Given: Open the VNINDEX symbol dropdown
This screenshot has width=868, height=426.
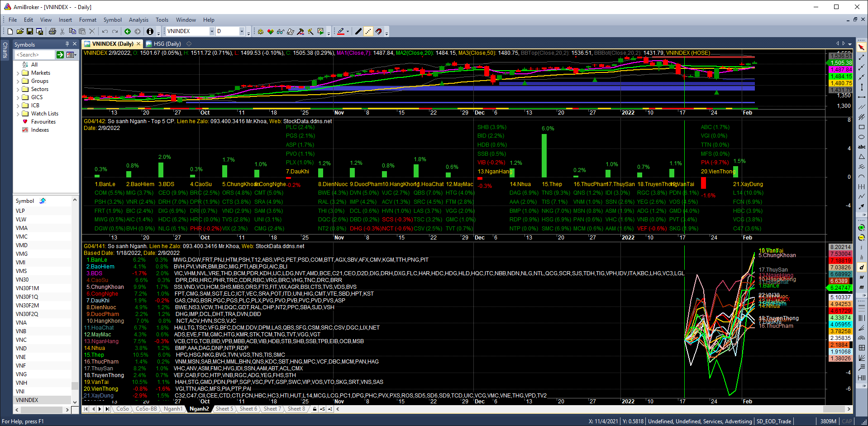Looking at the screenshot, I should click(x=212, y=31).
